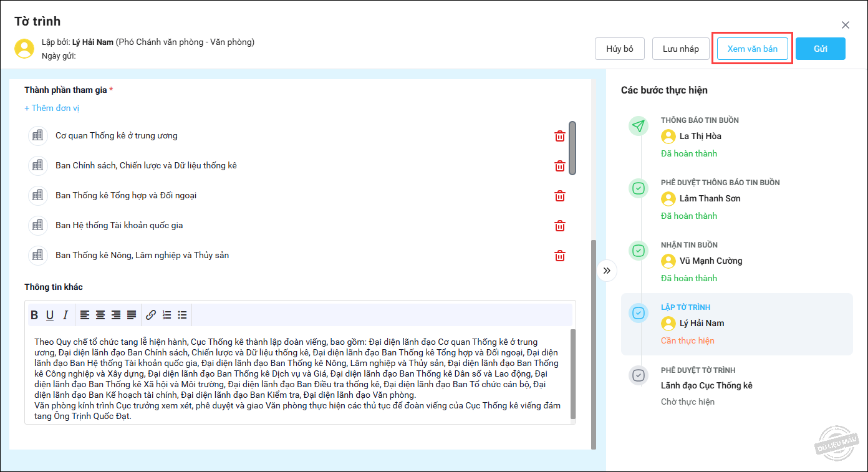Center align text in the editor
Viewport: 868px width, 472px height.
100,315
